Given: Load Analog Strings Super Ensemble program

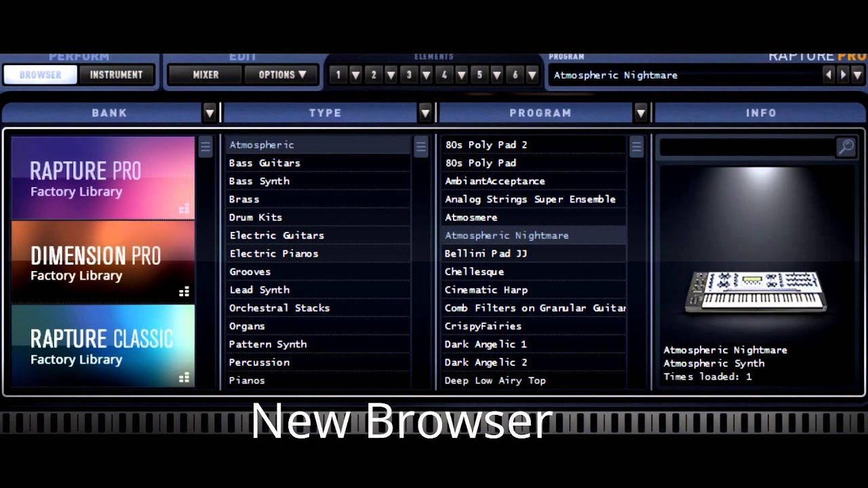Looking at the screenshot, I should pyautogui.click(x=534, y=199).
